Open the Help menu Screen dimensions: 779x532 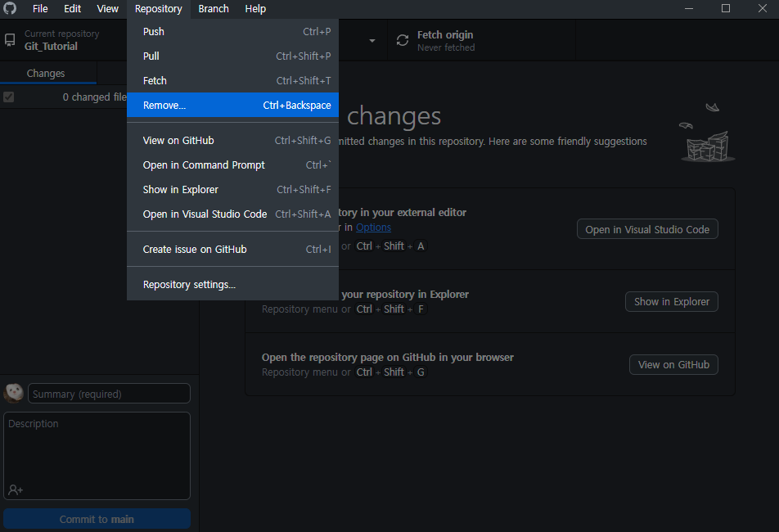coord(255,9)
